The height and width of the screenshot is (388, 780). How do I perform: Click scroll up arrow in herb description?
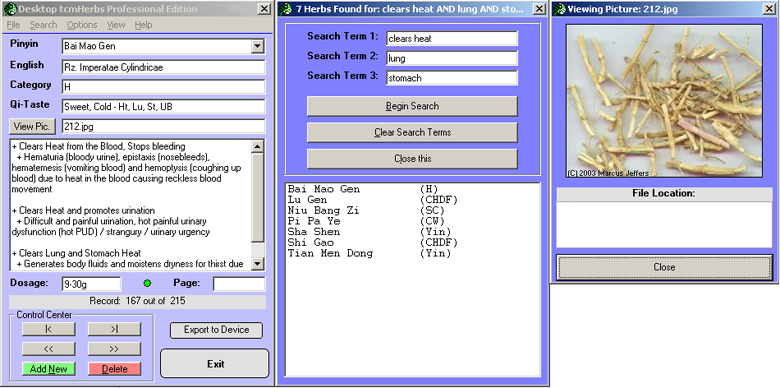(257, 146)
